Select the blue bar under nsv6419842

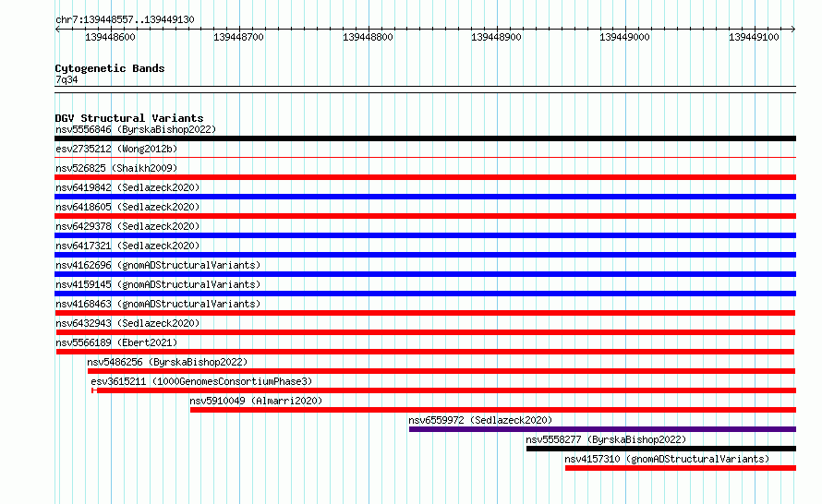[425, 197]
